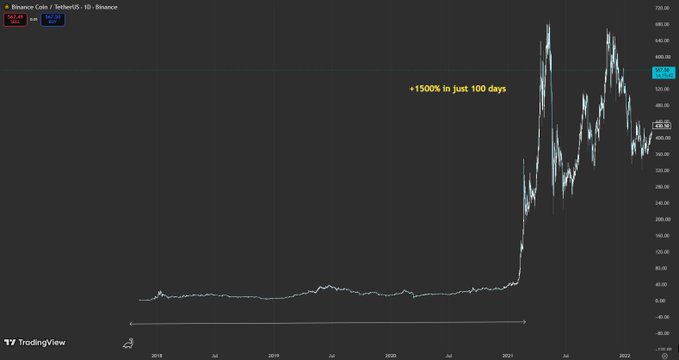The width and height of the screenshot is (679, 360).
Task: Select the '+1500% in just 100 days' annotation
Action: coord(458,89)
